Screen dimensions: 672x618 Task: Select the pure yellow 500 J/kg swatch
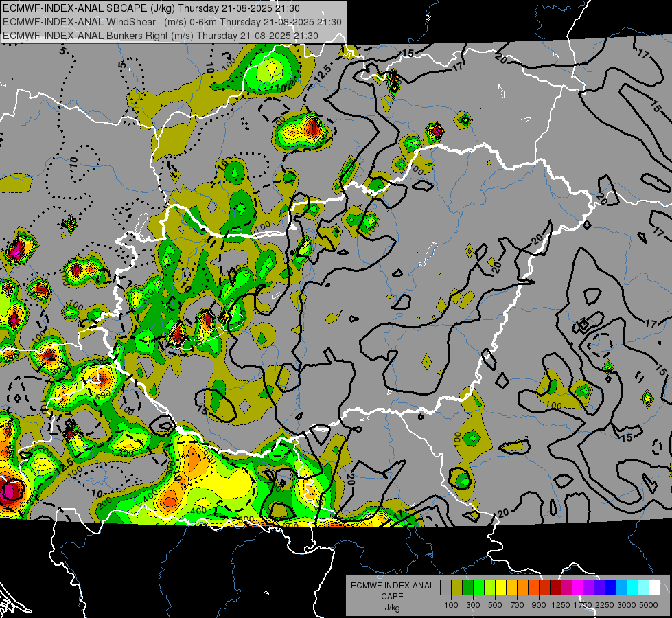(x=500, y=588)
